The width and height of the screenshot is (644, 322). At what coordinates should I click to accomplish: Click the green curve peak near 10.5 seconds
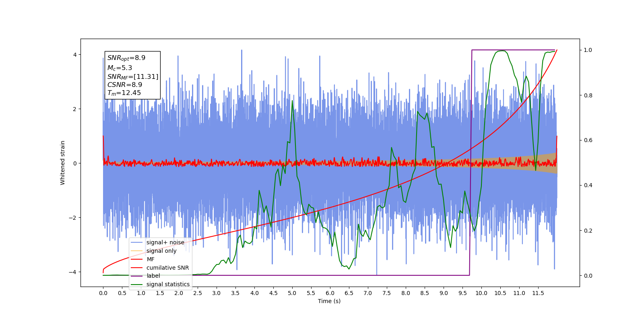501,51
